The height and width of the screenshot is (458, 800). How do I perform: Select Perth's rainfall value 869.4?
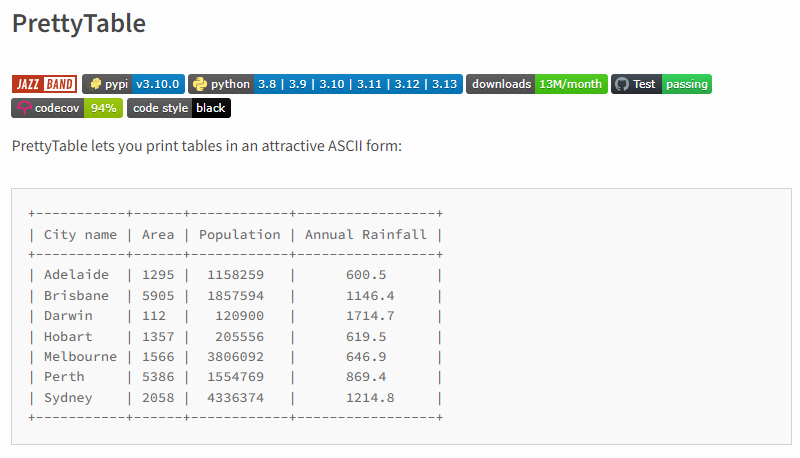[366, 377]
